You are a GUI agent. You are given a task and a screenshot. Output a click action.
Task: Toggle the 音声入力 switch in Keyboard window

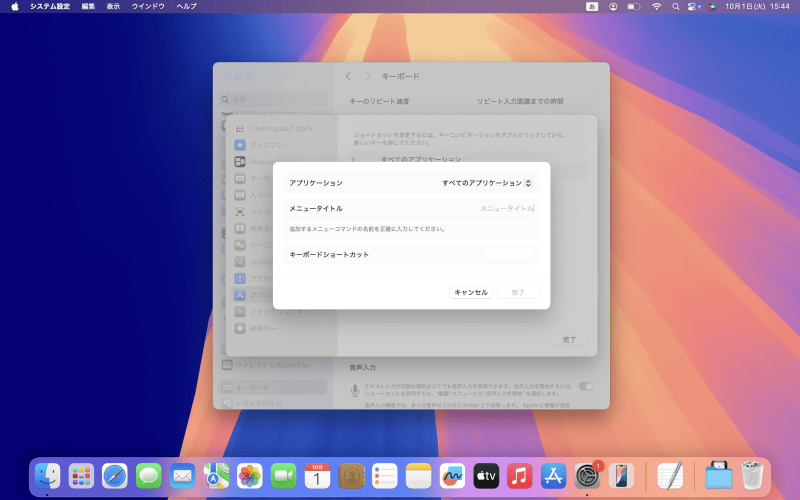point(586,386)
